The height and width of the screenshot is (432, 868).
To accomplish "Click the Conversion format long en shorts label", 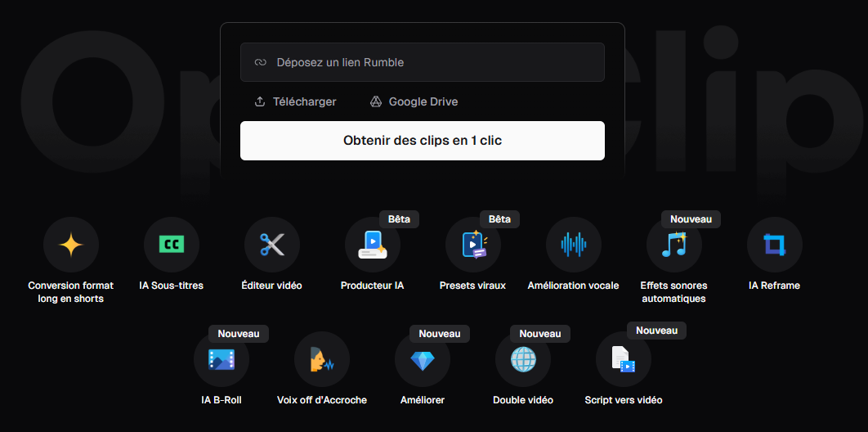I will click(x=71, y=292).
